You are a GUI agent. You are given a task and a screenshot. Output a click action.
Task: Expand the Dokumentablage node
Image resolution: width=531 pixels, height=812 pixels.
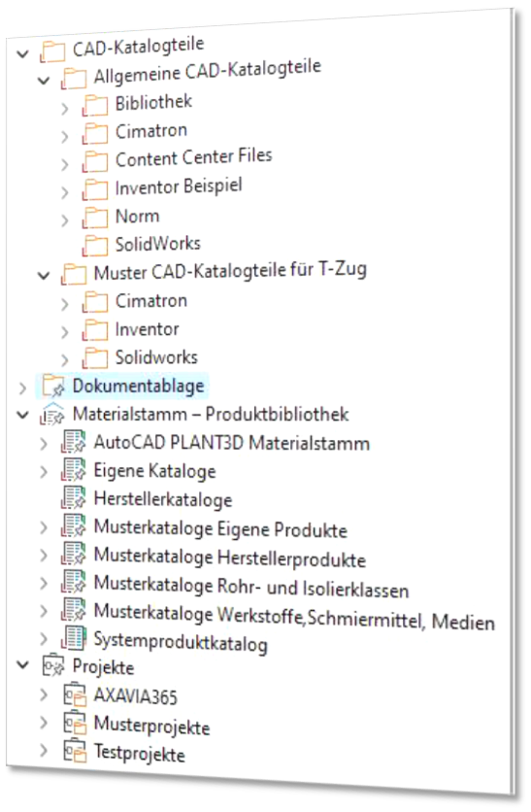[22, 388]
